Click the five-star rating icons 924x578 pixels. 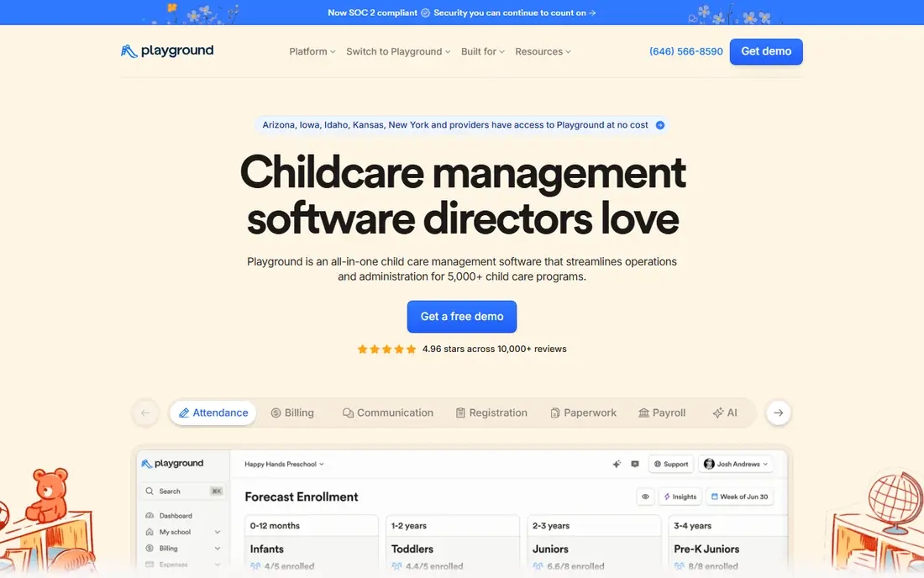coord(386,349)
